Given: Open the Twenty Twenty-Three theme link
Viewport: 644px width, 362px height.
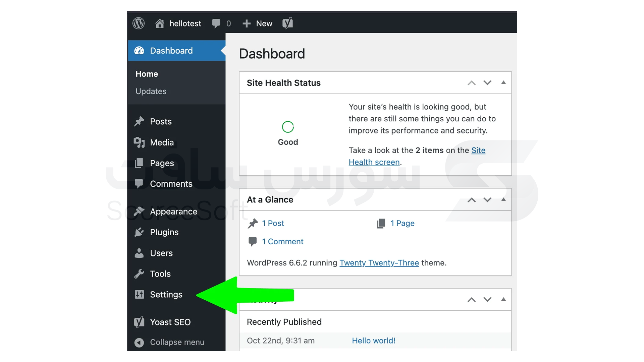Looking at the screenshot, I should [x=379, y=263].
